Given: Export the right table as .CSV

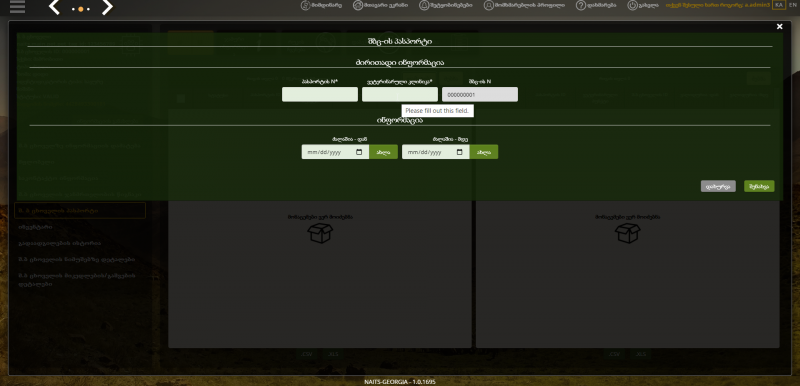Looking at the screenshot, I should (x=614, y=354).
